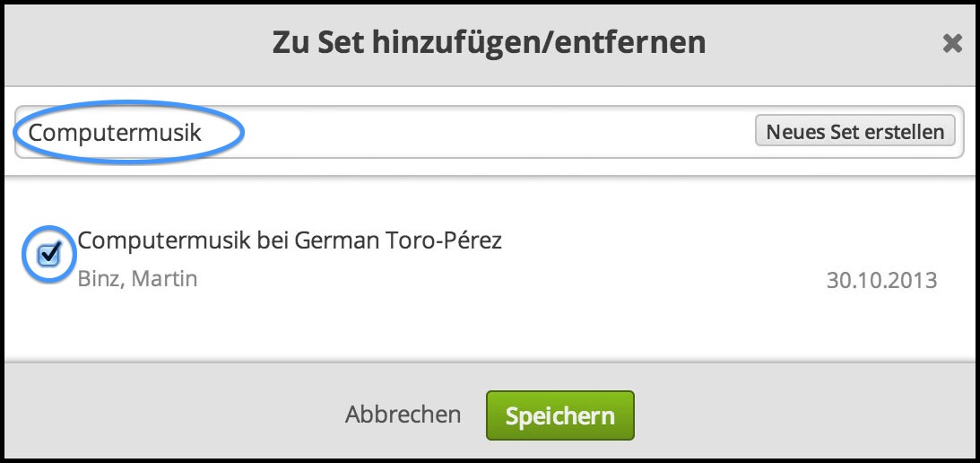The image size is (980, 463).
Task: Choose Abbrechen to discard changes
Action: (403, 415)
